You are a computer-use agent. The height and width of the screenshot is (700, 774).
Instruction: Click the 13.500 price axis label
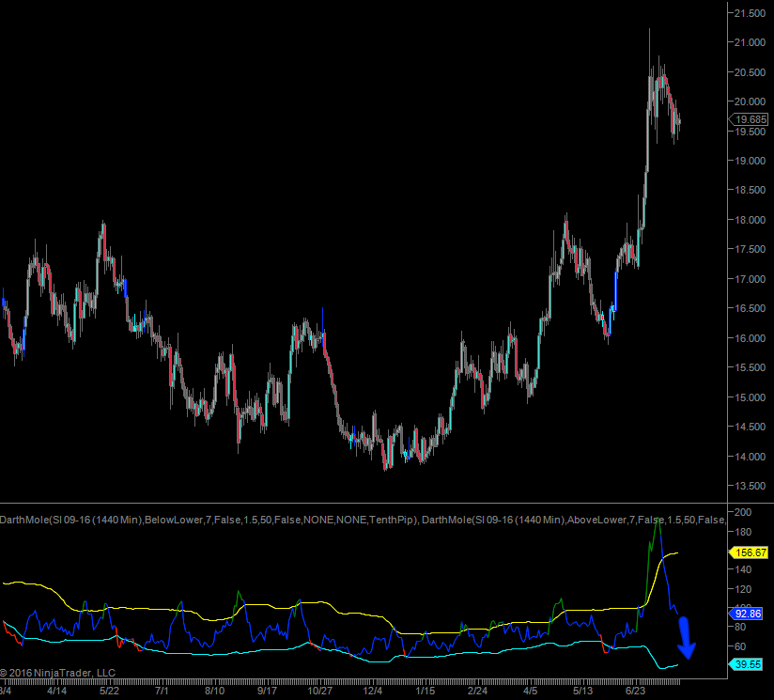click(x=750, y=486)
